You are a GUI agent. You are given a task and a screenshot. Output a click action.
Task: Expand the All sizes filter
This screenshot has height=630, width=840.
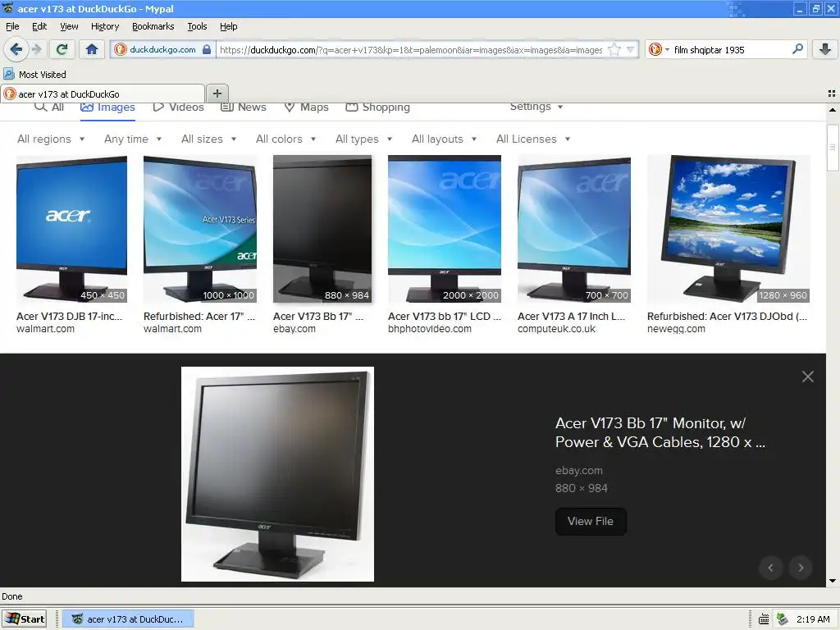pos(209,139)
